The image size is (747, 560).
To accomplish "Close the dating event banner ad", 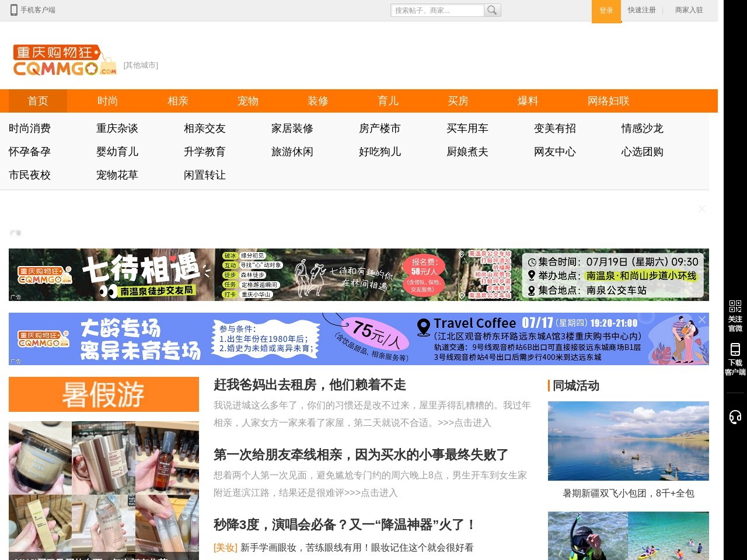I will (x=702, y=320).
